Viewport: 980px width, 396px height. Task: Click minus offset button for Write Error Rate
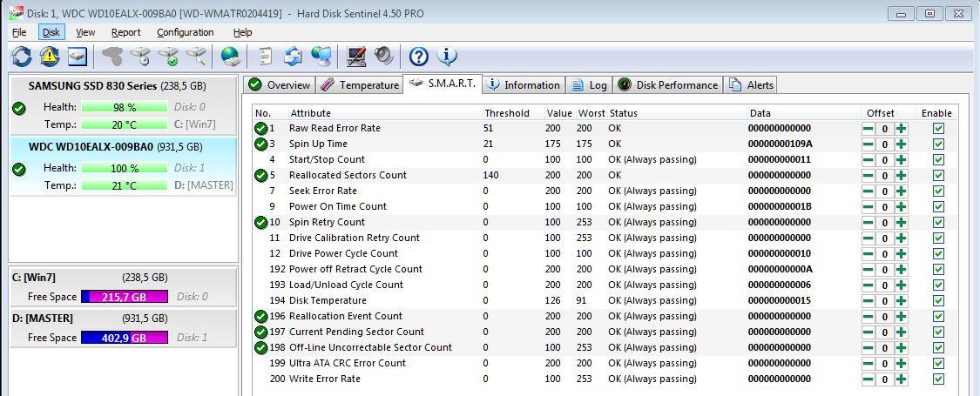pos(868,379)
